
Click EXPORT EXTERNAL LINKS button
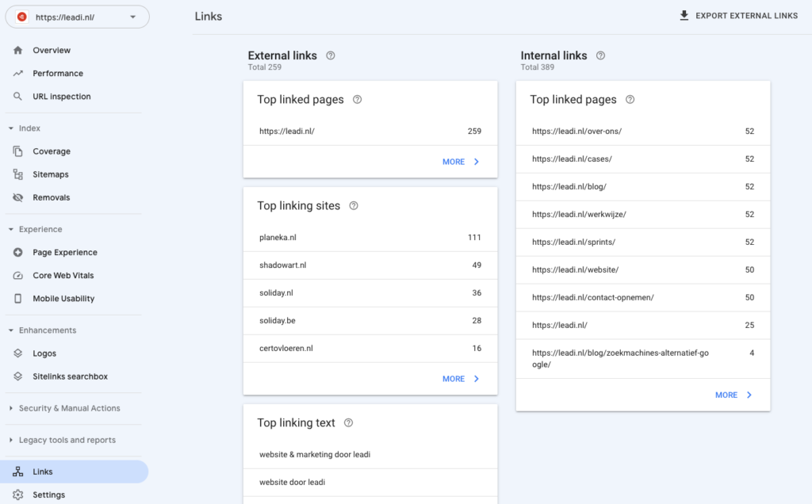point(738,16)
